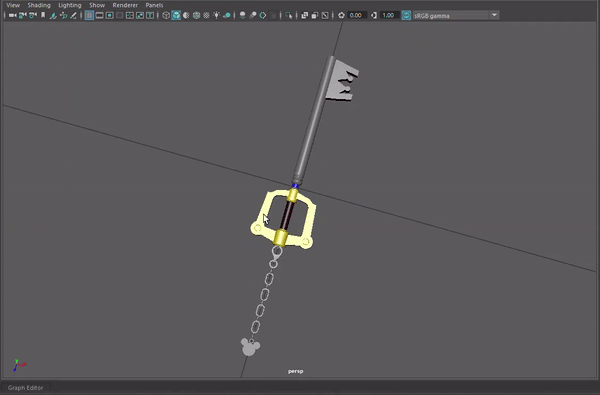The height and width of the screenshot is (395, 600).
Task: Open the Panels menu
Action: [154, 5]
